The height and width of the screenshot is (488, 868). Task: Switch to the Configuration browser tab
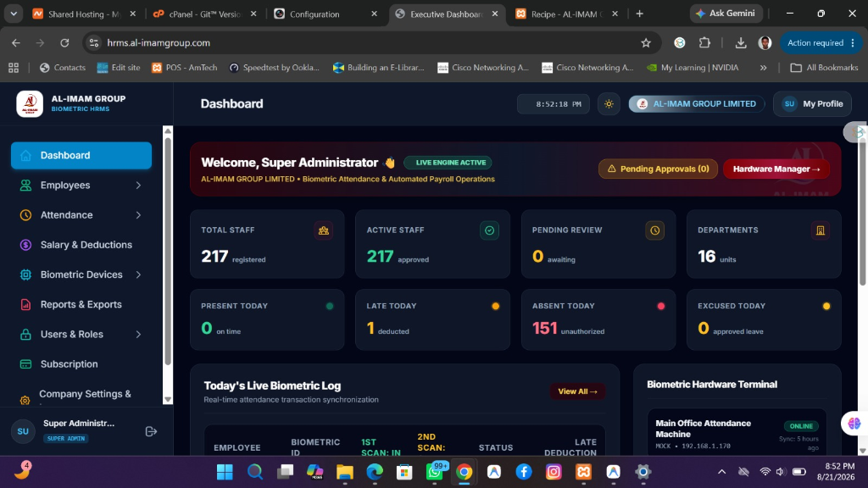pos(326,14)
